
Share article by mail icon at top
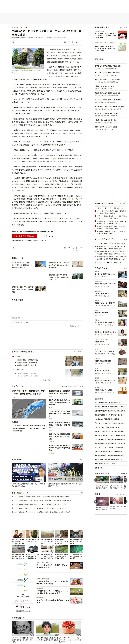(65, 42)
